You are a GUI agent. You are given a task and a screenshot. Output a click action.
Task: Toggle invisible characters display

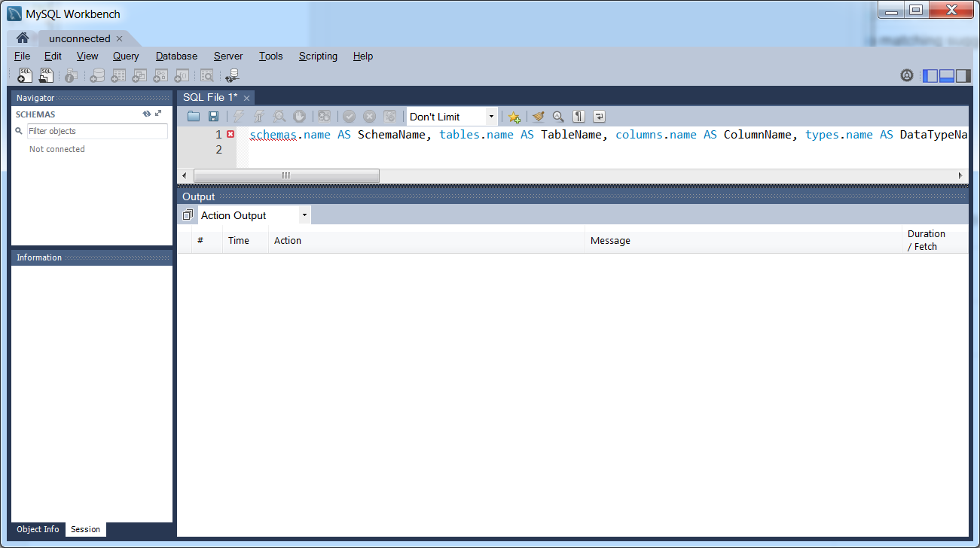pyautogui.click(x=578, y=117)
